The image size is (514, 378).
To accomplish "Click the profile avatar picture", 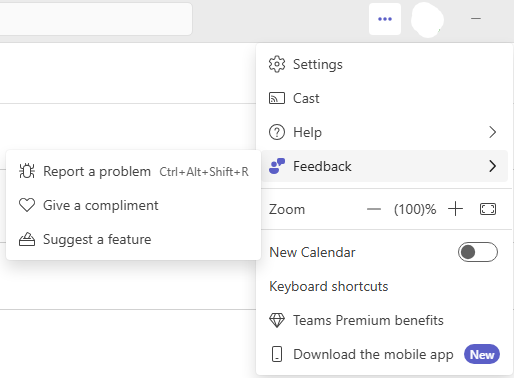I will [x=428, y=19].
